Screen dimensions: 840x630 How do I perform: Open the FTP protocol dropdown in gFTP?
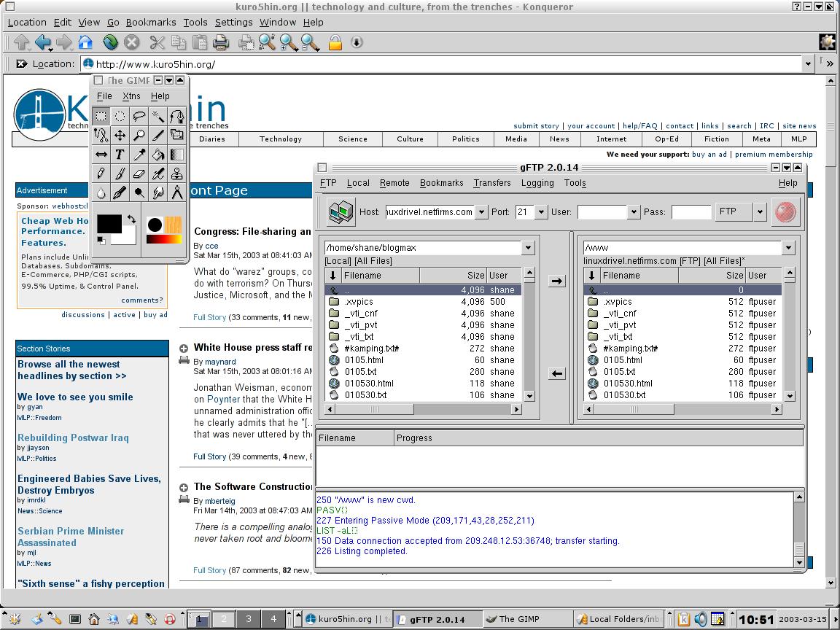760,212
